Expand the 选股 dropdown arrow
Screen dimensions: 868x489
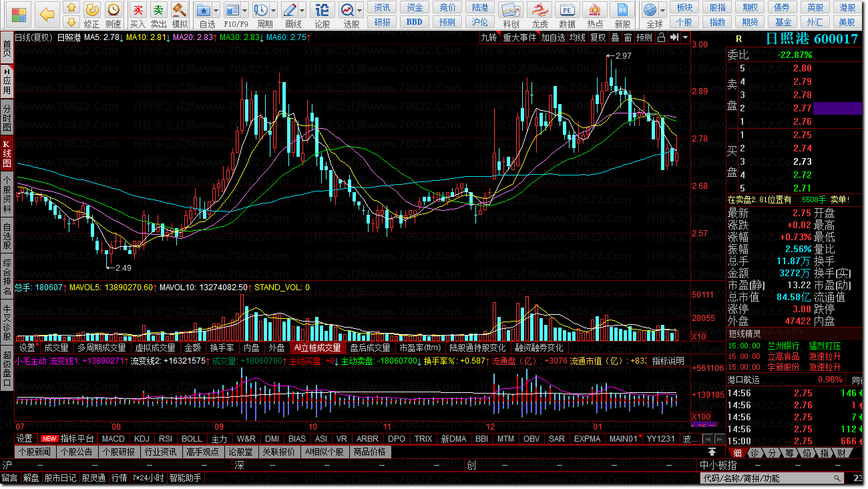coord(359,11)
